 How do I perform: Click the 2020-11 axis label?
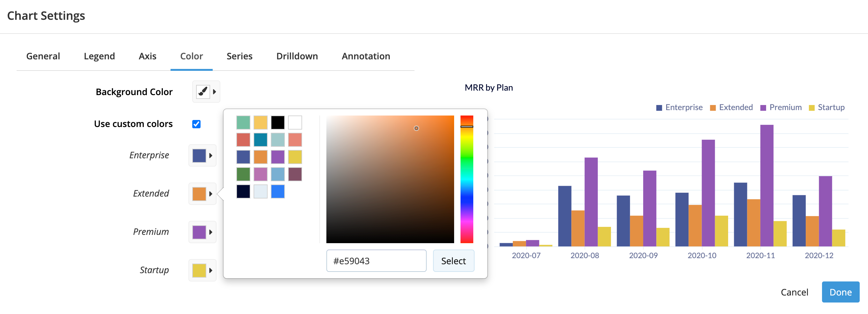coord(760,255)
